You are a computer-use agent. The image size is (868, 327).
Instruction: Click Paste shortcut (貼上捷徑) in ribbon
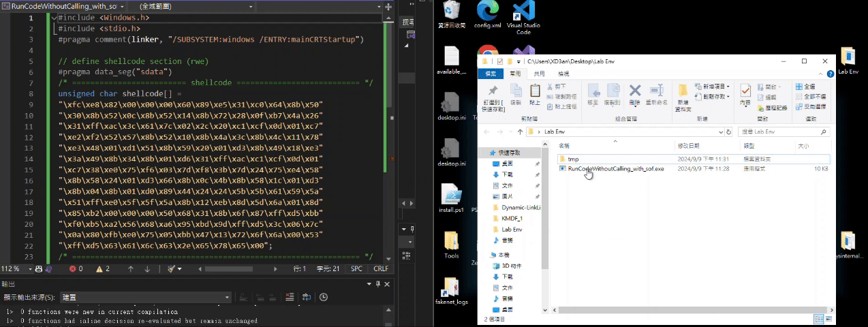[x=560, y=107]
